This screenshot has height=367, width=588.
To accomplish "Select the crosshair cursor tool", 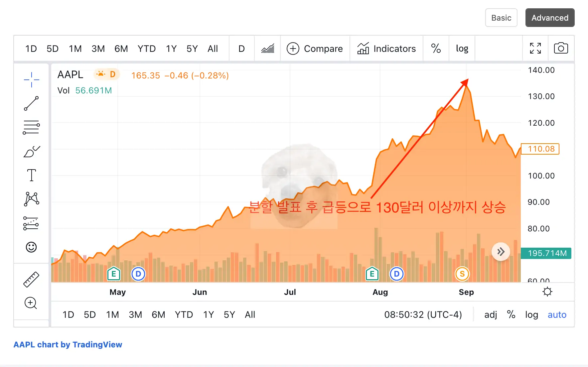I will pyautogui.click(x=31, y=80).
